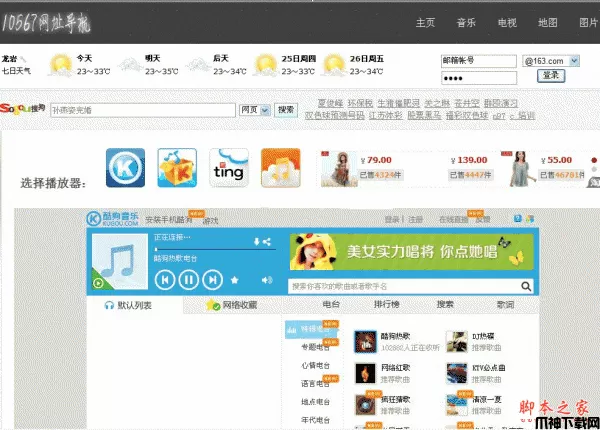Click the colorful icon beside help
The image size is (600, 430).
(x=530, y=218)
